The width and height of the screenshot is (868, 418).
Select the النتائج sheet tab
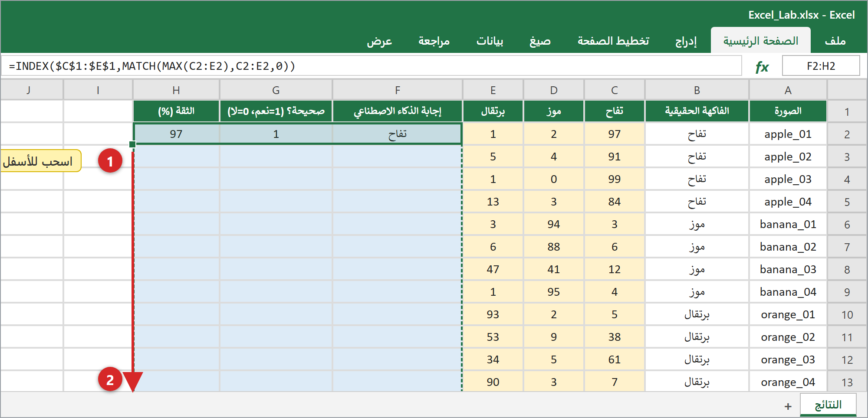828,405
